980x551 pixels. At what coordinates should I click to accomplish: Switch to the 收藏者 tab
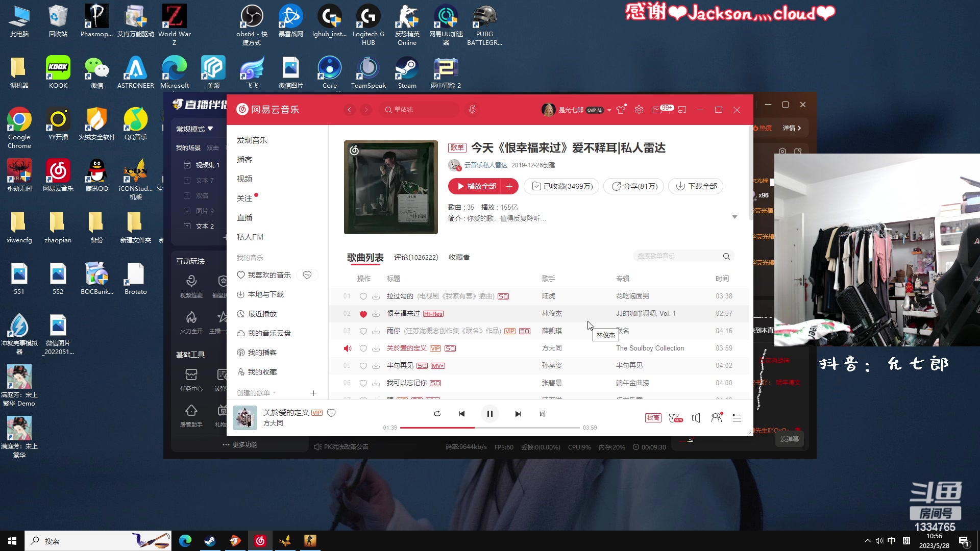click(x=459, y=257)
